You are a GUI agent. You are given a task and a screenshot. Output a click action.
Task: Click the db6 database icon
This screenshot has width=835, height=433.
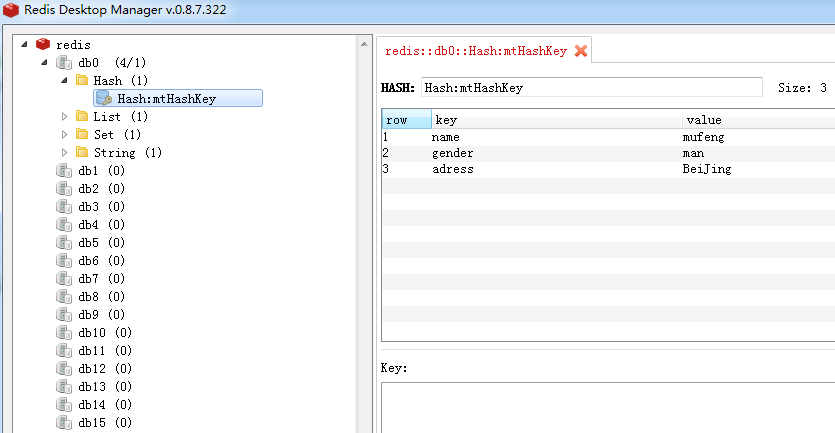pyautogui.click(x=64, y=260)
